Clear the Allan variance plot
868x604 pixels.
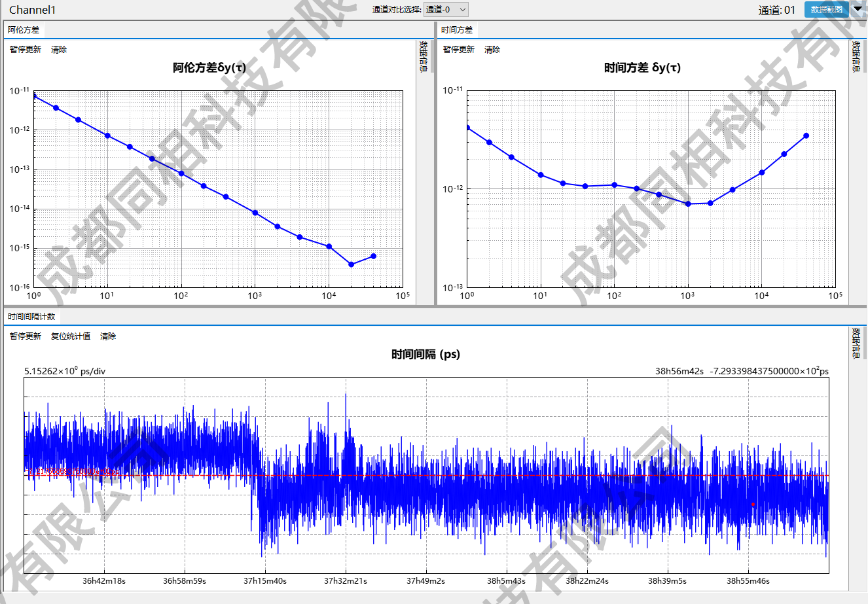tap(59, 50)
